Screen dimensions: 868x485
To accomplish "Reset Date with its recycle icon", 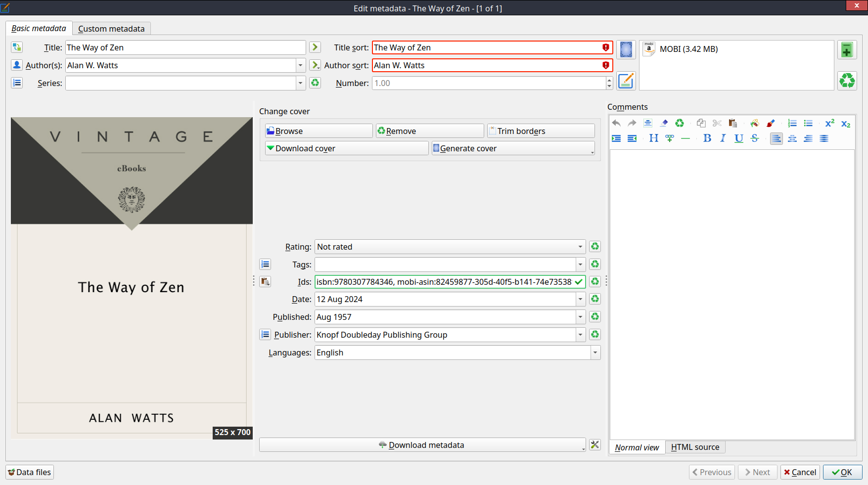I will pyautogui.click(x=595, y=299).
